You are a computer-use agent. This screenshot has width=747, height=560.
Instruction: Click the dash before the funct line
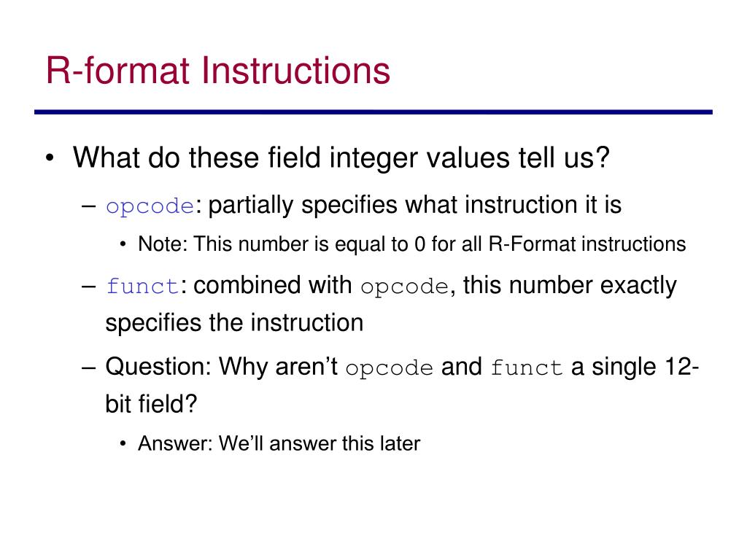coord(88,287)
